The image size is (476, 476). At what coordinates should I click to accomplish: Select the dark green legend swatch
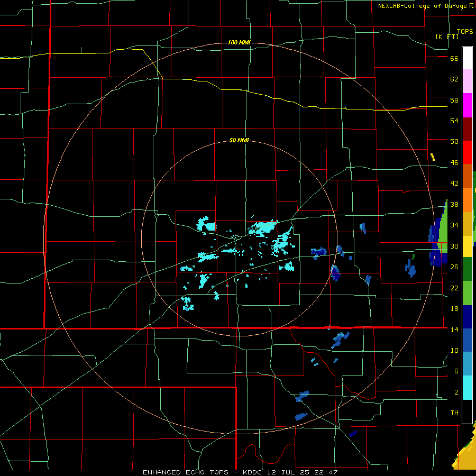467,269
